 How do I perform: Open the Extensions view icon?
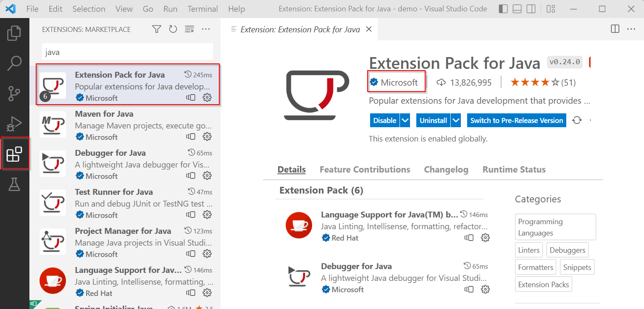coord(14,154)
